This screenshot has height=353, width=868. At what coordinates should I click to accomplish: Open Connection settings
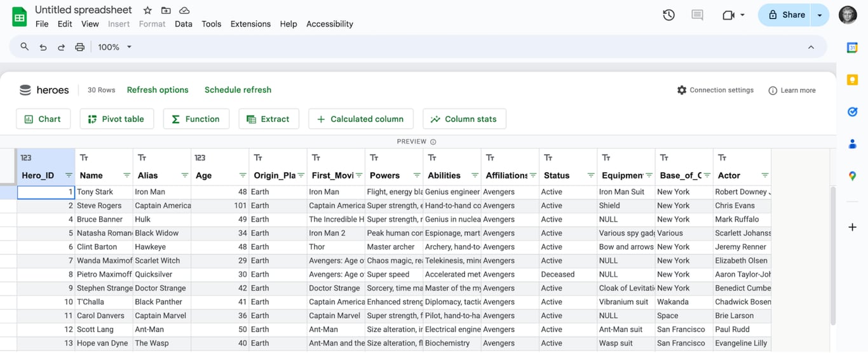tap(715, 90)
